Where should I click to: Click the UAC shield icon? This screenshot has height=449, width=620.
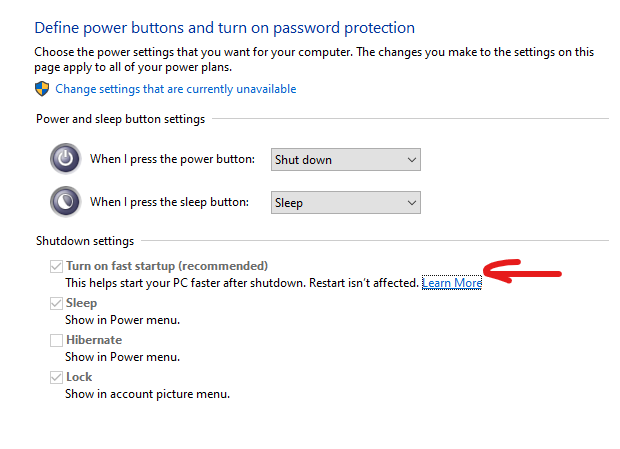42,89
